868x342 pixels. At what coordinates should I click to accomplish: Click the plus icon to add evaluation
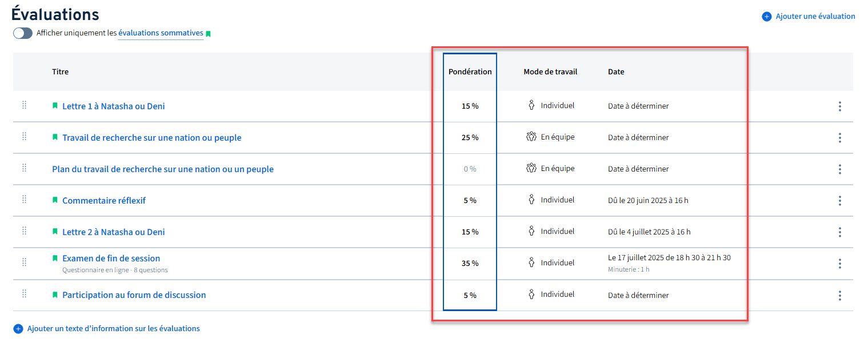(x=767, y=17)
